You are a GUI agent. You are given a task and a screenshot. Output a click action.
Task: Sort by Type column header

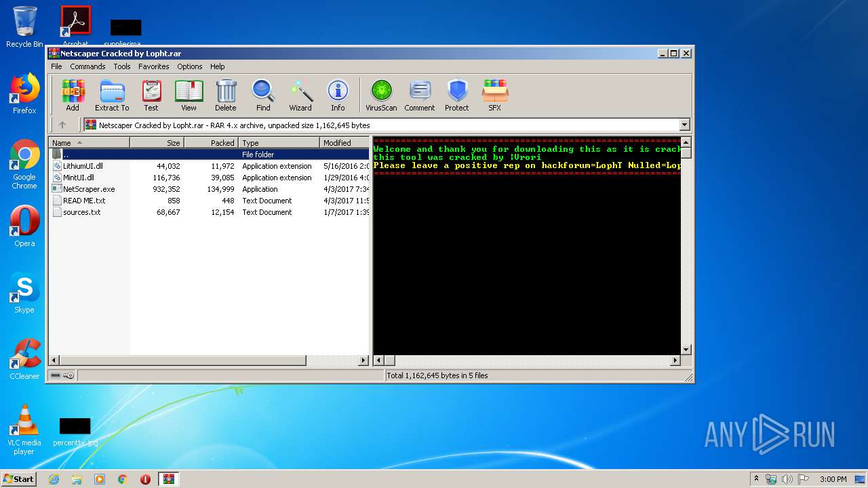point(279,143)
